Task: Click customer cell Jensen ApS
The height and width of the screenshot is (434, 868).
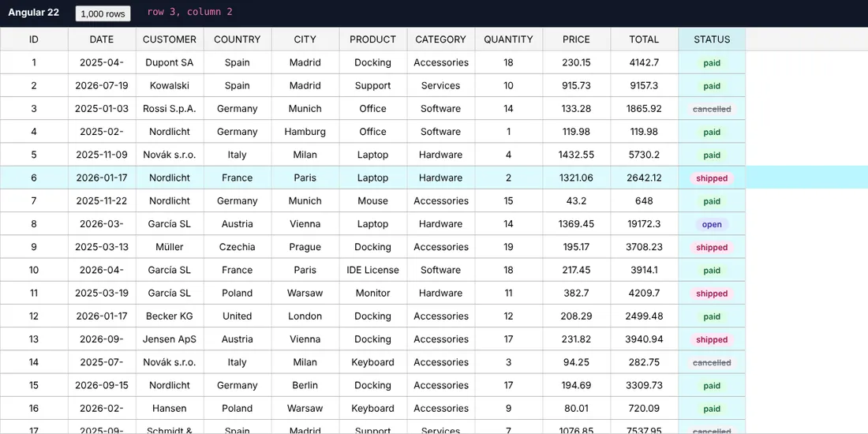Action: [170, 339]
